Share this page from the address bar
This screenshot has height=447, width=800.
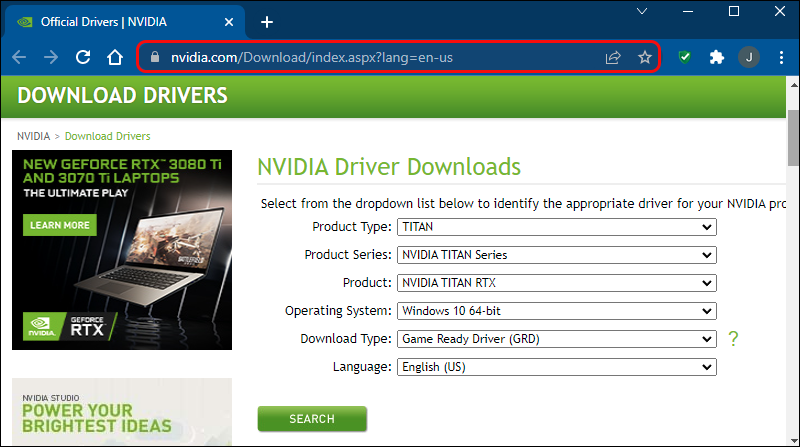613,57
